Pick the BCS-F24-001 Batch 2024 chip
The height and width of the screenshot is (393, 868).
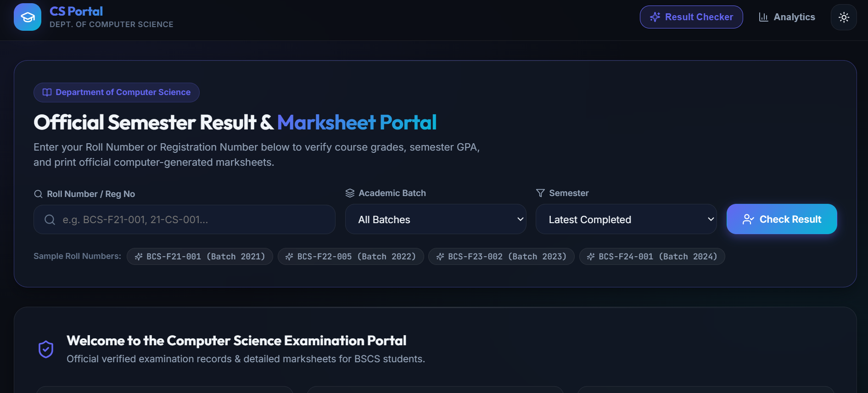652,256
